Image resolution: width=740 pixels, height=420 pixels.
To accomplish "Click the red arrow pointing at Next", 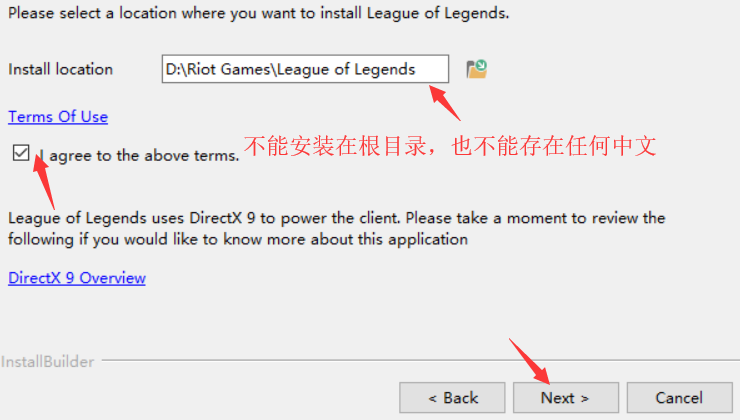I will click(x=530, y=361).
